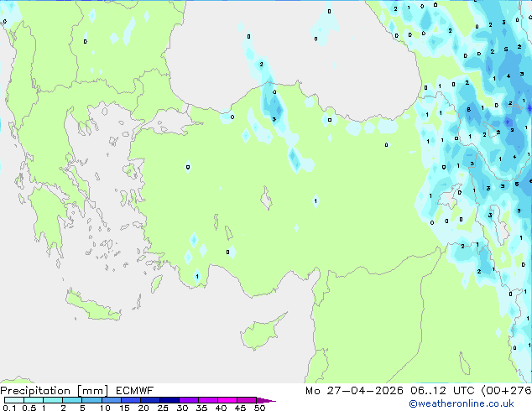Screen dimensions: 532x411
Task: Click the island of Crete on the map
Action: (93, 306)
